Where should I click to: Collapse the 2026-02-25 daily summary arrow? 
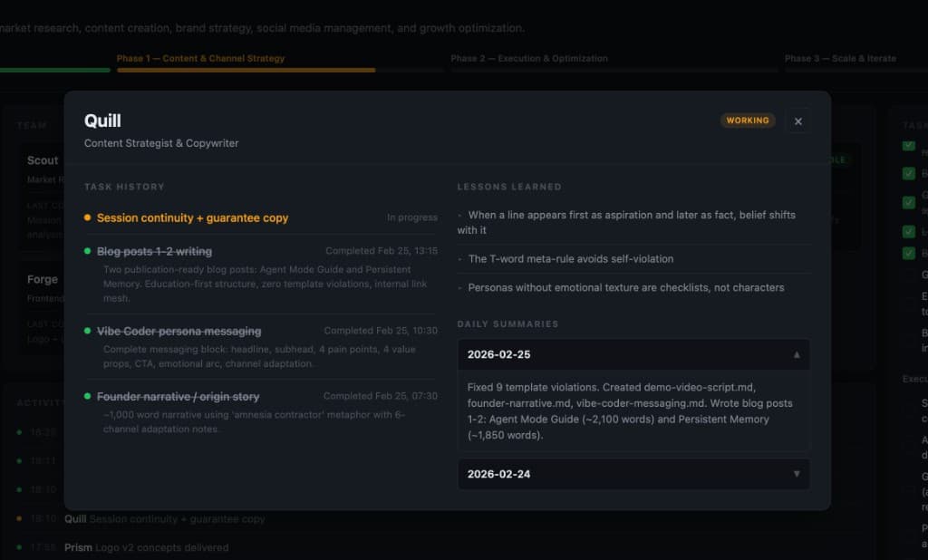(x=797, y=354)
